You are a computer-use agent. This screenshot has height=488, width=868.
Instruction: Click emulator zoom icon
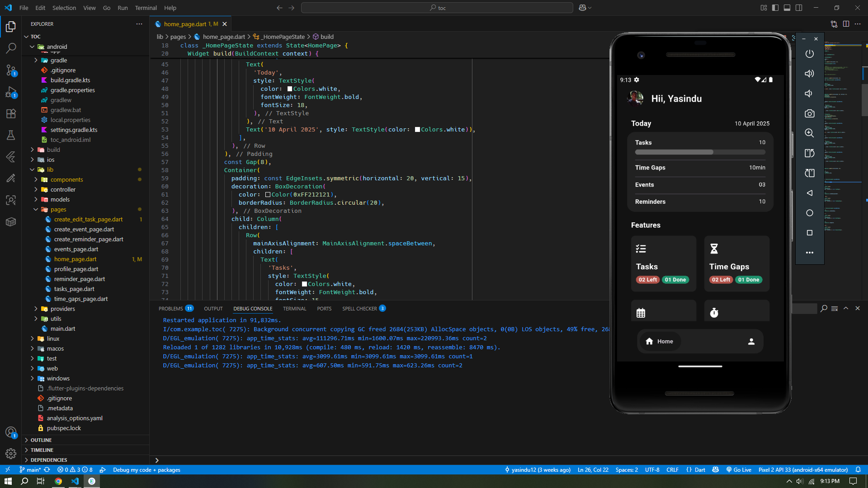tap(810, 133)
